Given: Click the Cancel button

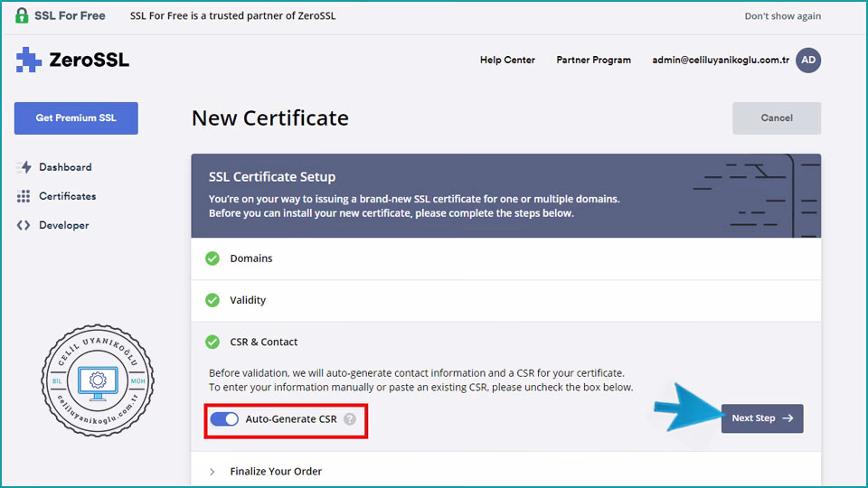Looking at the screenshot, I should point(776,118).
